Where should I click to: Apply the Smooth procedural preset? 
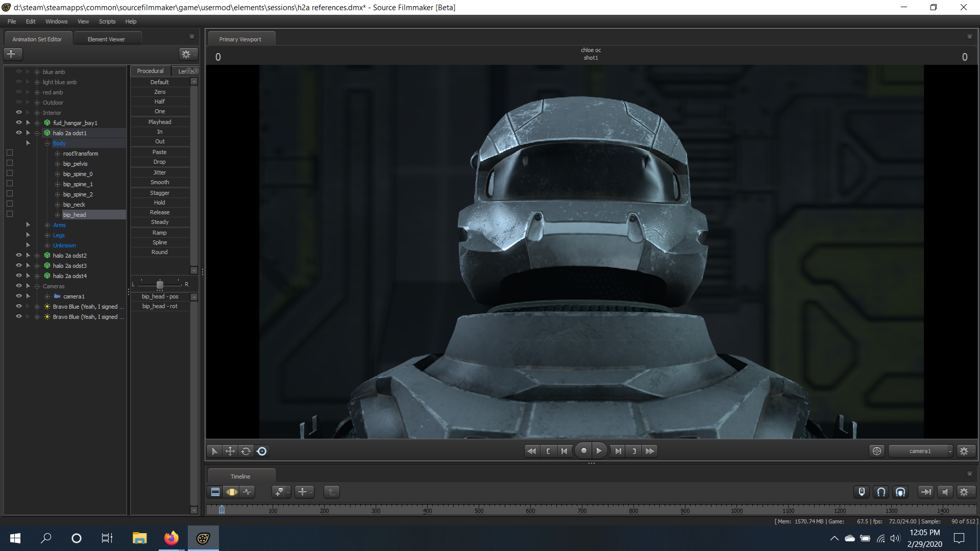click(160, 182)
